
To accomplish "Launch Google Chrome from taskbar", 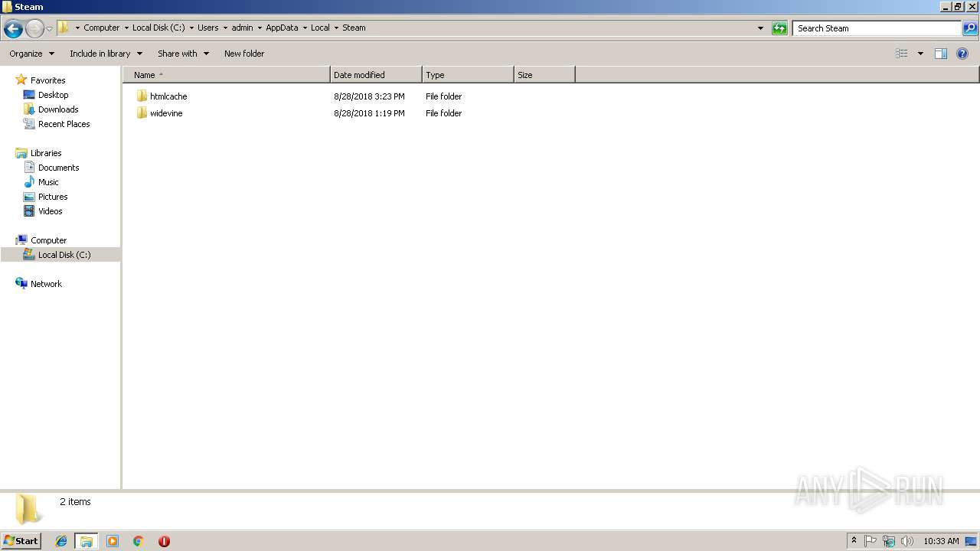I will tap(139, 541).
